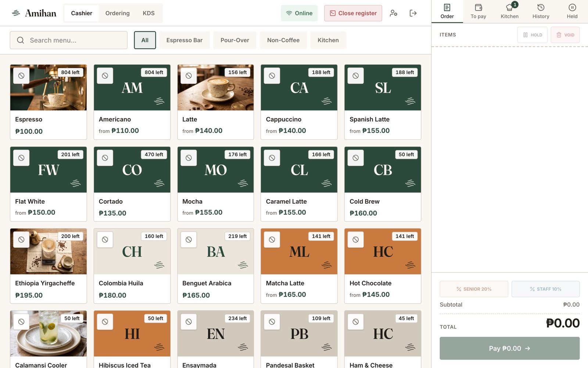Switch to KDS mode
The image size is (588, 368).
pyautogui.click(x=148, y=13)
